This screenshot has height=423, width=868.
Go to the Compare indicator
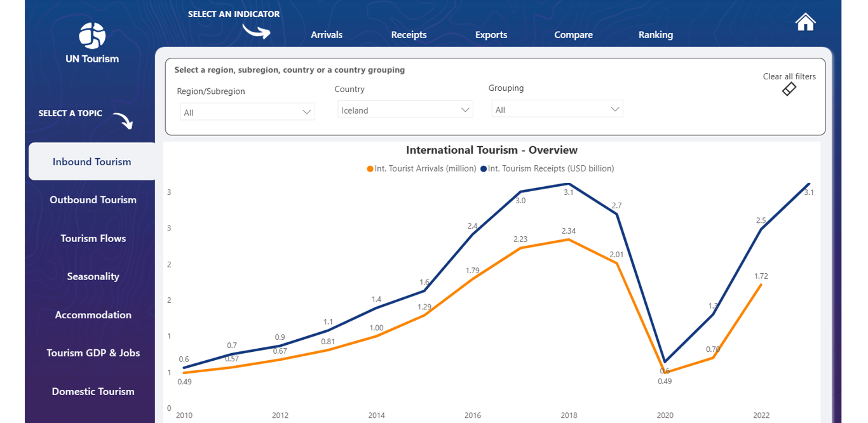[573, 35]
